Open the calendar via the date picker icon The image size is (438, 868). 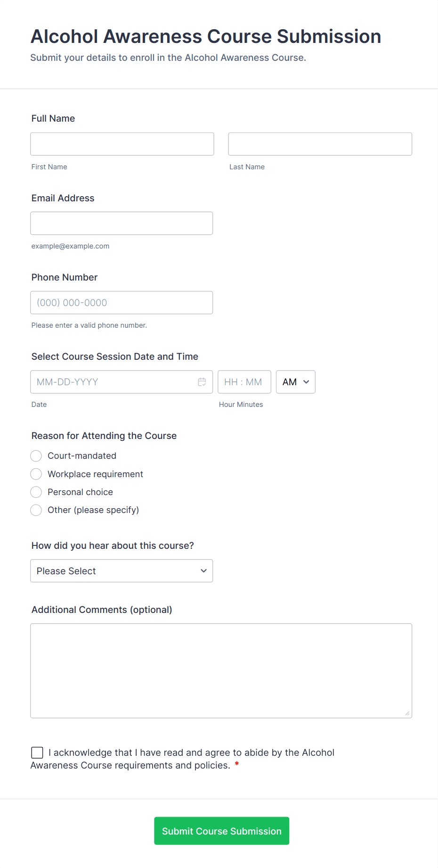203,382
